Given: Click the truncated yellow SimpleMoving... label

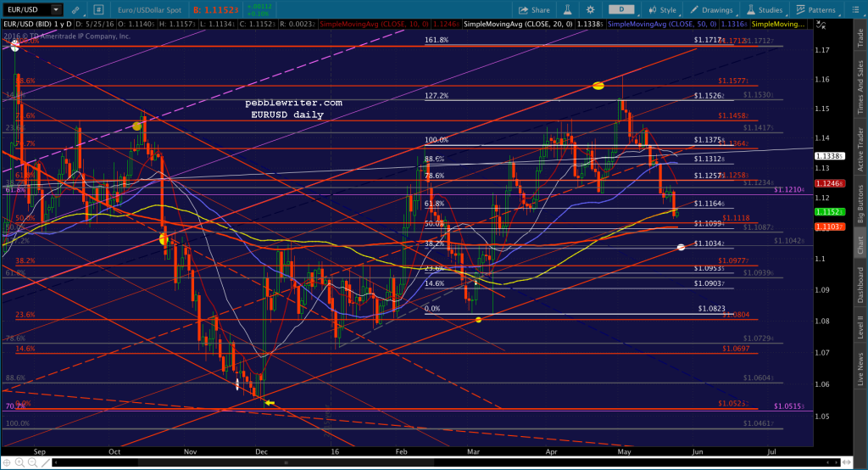Looking at the screenshot, I should 778,25.
